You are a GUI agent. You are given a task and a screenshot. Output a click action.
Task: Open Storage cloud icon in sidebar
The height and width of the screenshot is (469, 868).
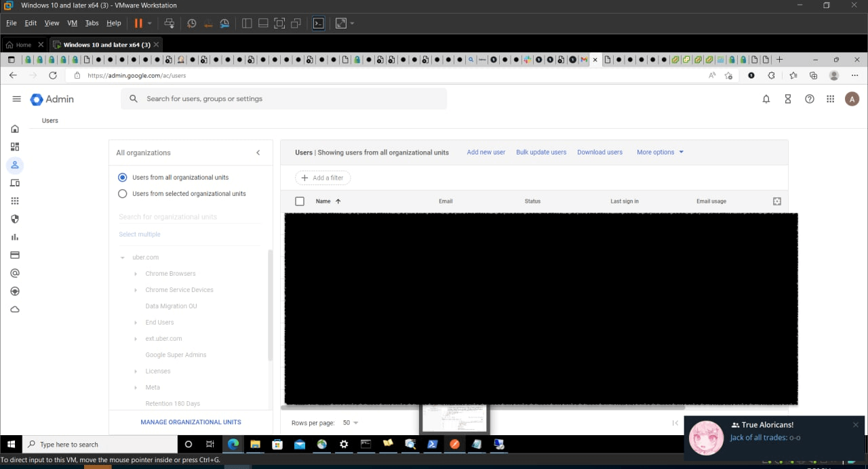pos(15,309)
